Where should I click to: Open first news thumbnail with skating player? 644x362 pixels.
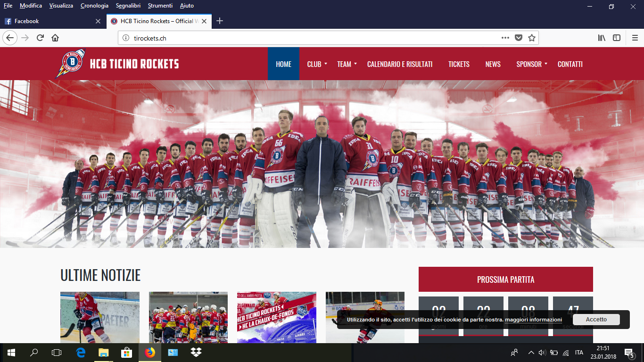click(100, 317)
